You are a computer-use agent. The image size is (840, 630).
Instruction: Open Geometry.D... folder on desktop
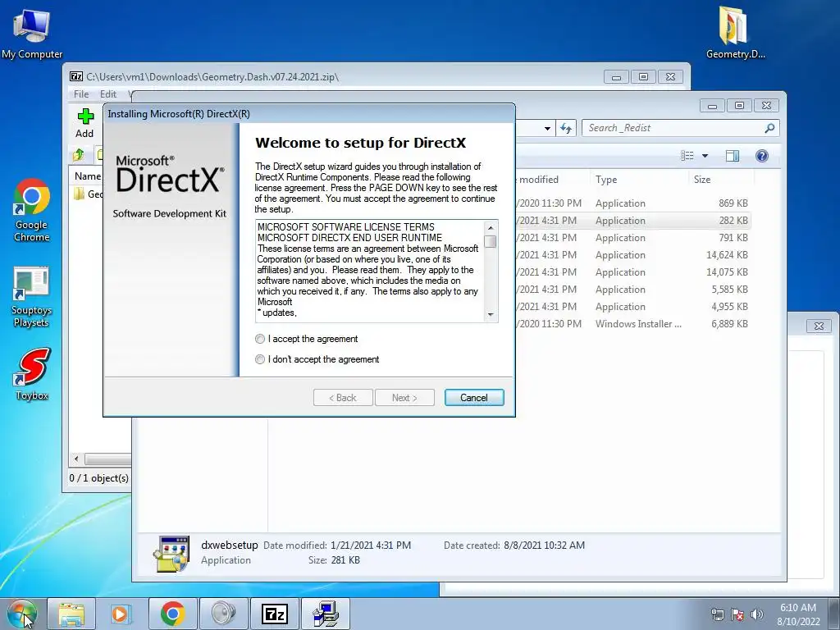coord(735,32)
